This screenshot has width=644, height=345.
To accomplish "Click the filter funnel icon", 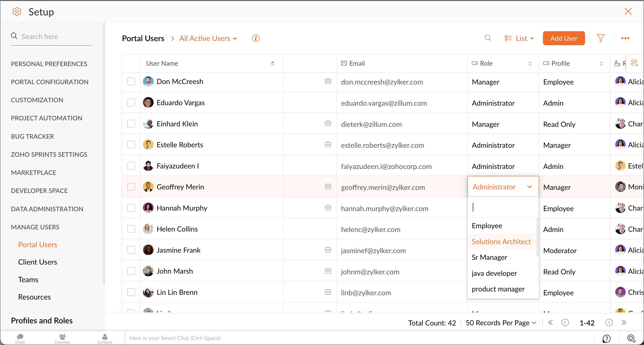I will 600,38.
